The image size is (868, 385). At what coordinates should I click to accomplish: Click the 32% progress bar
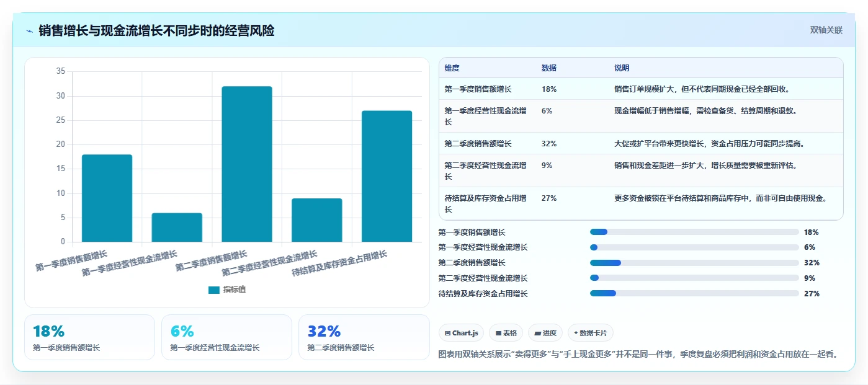[x=694, y=263]
